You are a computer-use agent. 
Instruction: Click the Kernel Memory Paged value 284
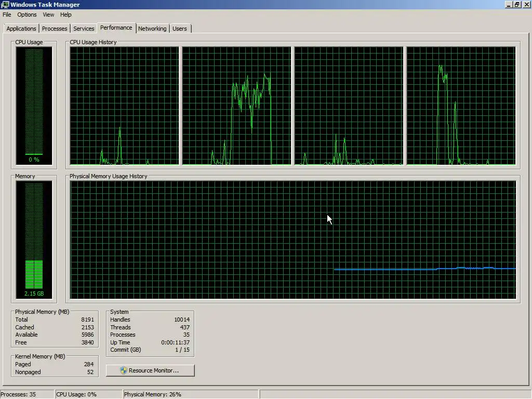pyautogui.click(x=89, y=364)
